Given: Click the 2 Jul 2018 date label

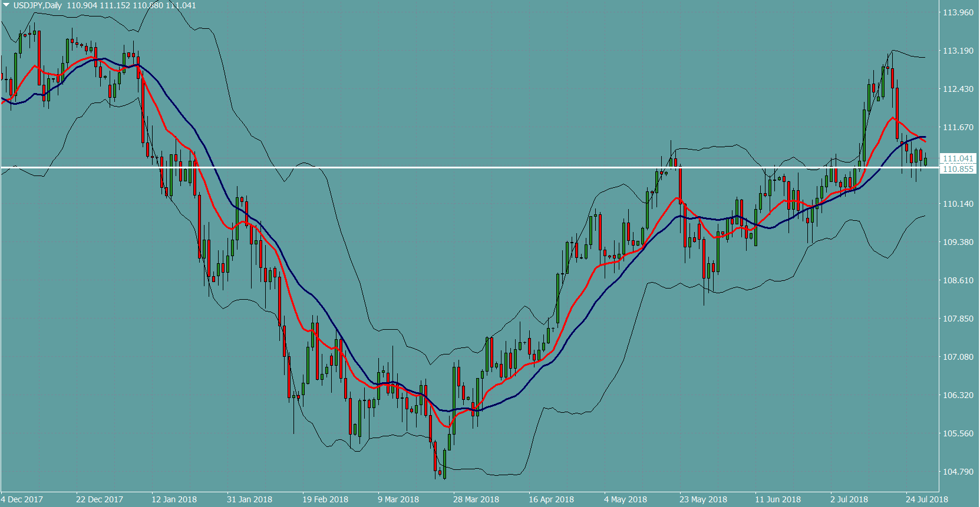Looking at the screenshot, I should pyautogui.click(x=849, y=499).
